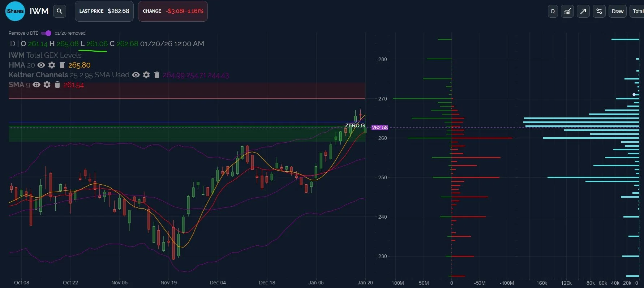The width and height of the screenshot is (644, 288).
Task: Open Keltner Channels settings gear
Action: tap(146, 75)
